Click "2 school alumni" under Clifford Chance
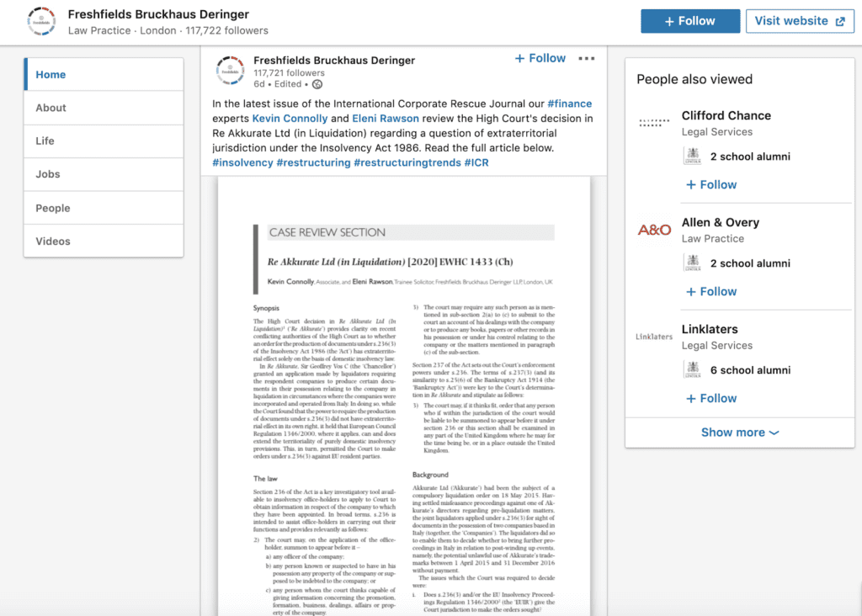This screenshot has height=616, width=862. [750, 157]
